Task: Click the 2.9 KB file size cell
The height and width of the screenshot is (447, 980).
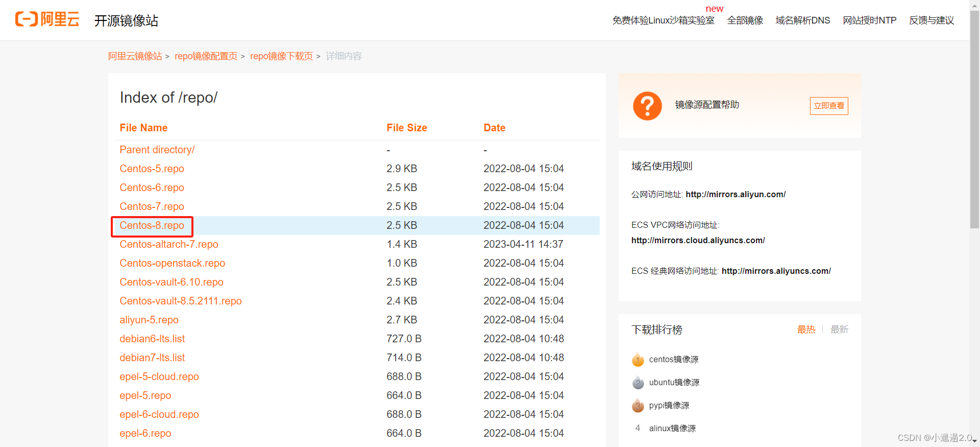Action: pyautogui.click(x=402, y=169)
